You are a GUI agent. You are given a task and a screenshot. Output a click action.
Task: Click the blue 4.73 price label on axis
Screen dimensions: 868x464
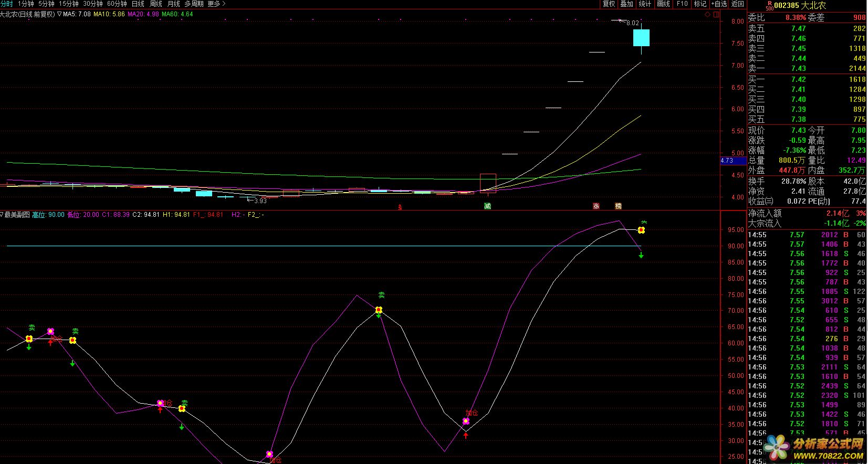[727, 161]
